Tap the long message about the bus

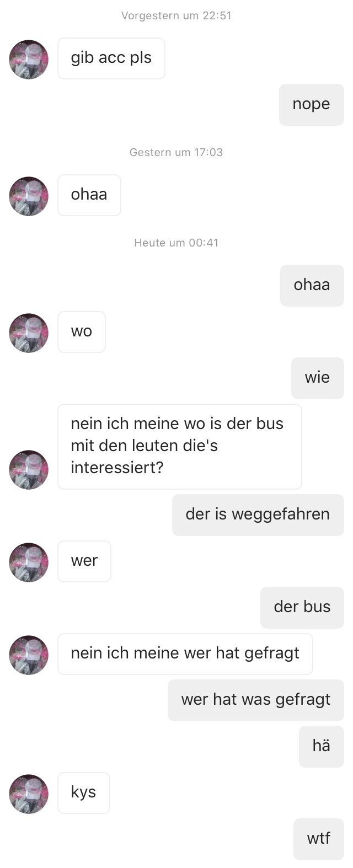(x=180, y=447)
